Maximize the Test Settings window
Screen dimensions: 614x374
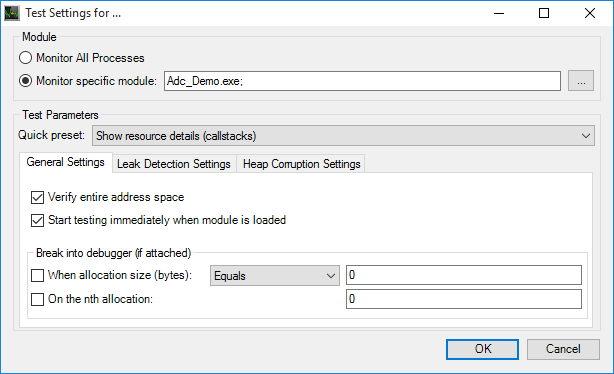click(544, 13)
